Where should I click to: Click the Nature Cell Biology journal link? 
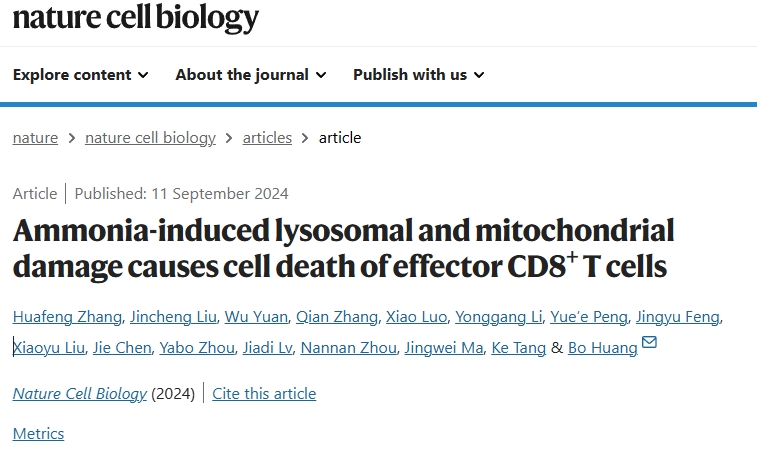[x=80, y=394]
